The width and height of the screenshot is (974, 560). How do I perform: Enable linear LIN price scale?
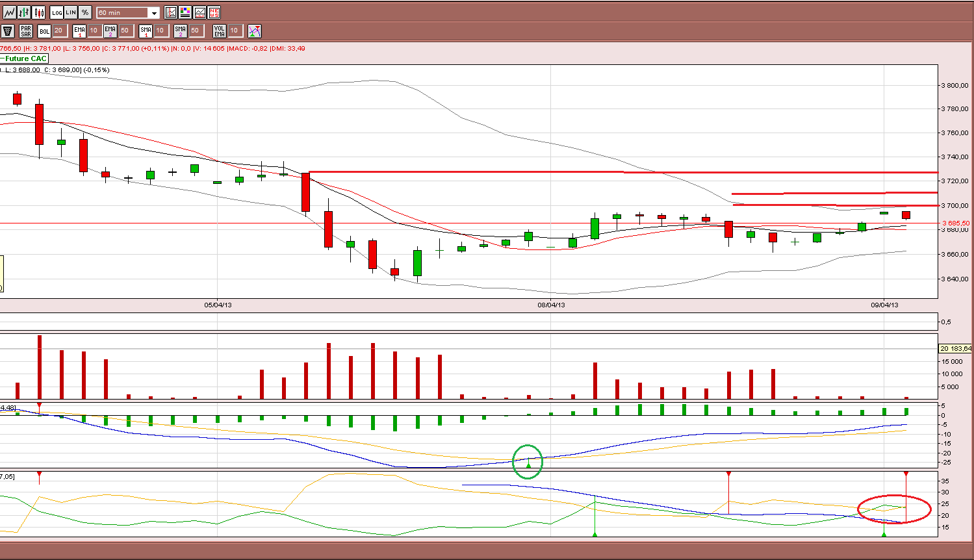click(x=71, y=12)
